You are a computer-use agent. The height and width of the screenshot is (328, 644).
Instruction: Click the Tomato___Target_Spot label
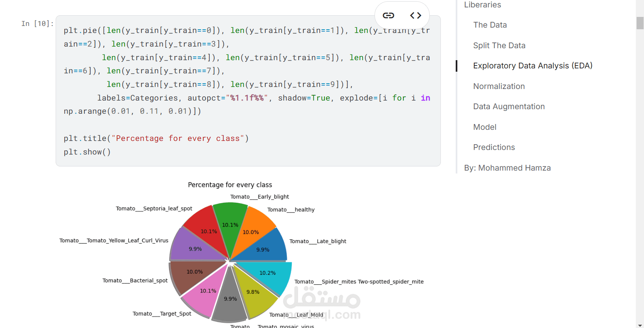(x=162, y=314)
